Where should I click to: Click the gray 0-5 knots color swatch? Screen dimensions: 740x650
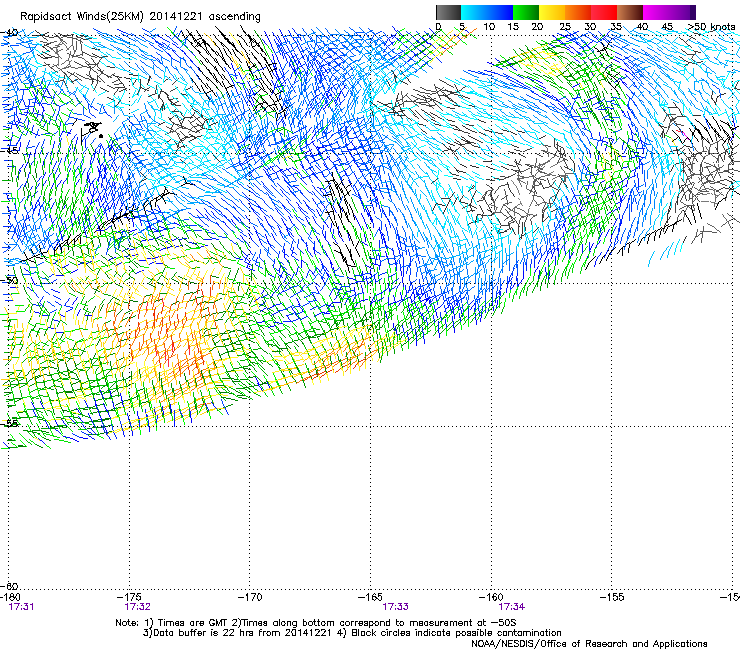coord(448,12)
